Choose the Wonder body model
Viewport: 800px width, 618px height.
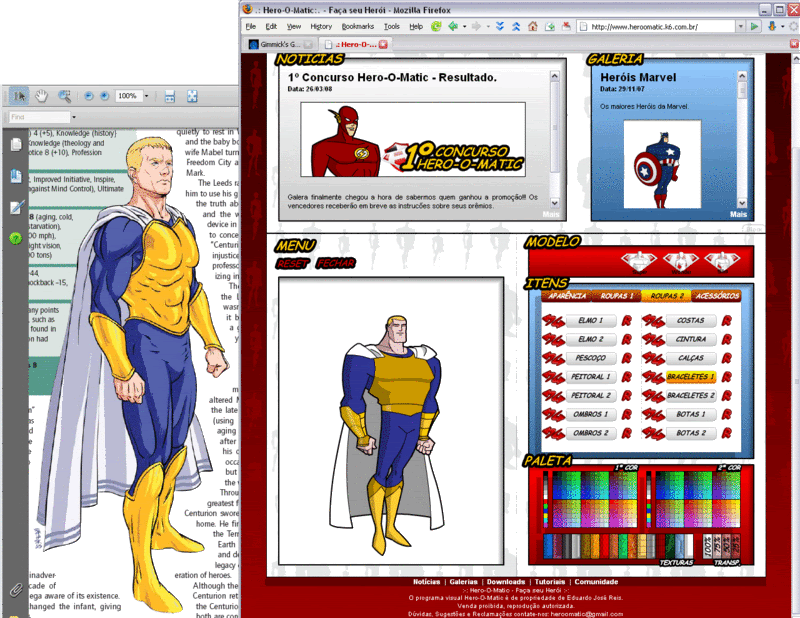[x=681, y=261]
